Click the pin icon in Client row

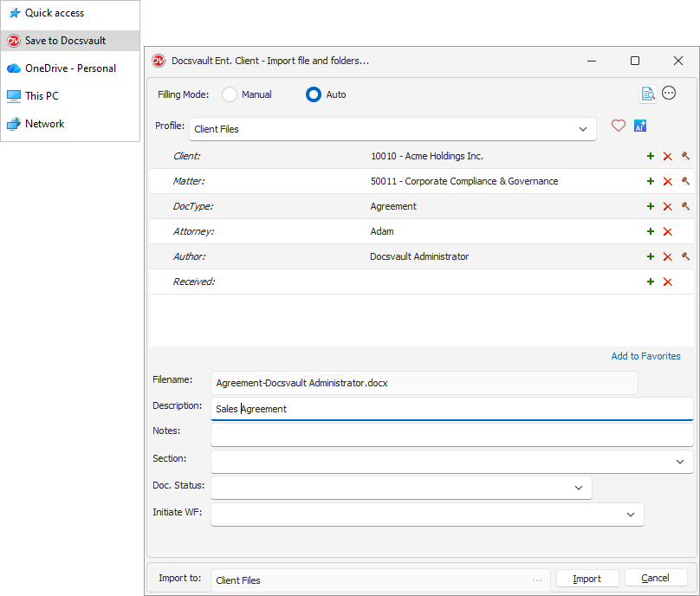point(685,156)
